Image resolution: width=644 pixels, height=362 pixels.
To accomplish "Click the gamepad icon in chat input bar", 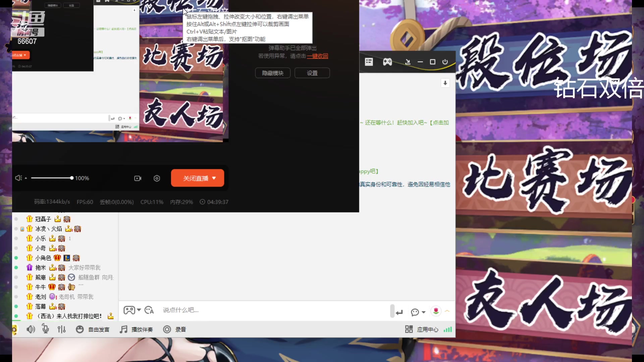I will pos(129,310).
